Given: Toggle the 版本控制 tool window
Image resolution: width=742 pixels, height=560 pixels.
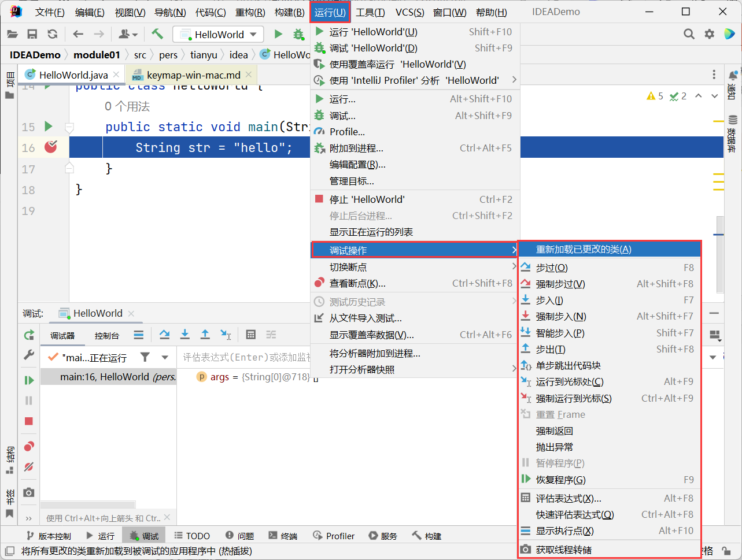Looking at the screenshot, I should pyautogui.click(x=49, y=536).
